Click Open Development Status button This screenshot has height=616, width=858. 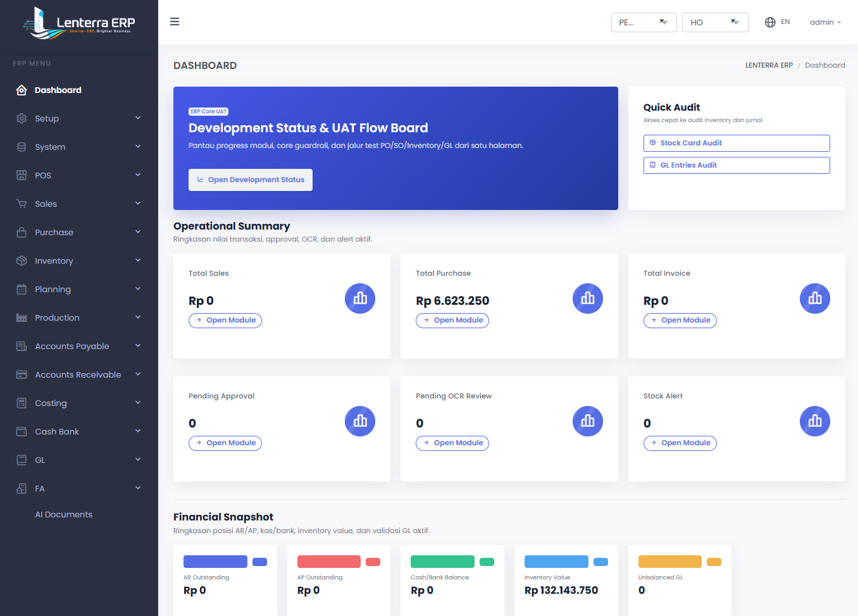[x=251, y=180]
